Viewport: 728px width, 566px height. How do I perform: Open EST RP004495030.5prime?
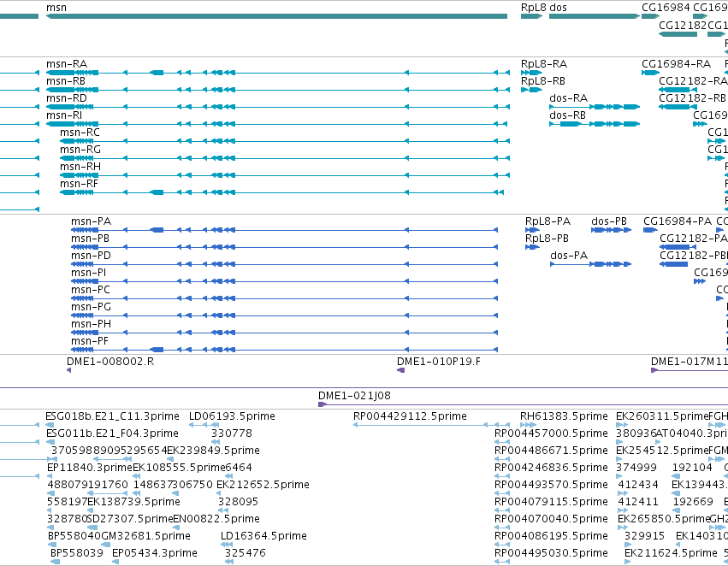click(551, 554)
